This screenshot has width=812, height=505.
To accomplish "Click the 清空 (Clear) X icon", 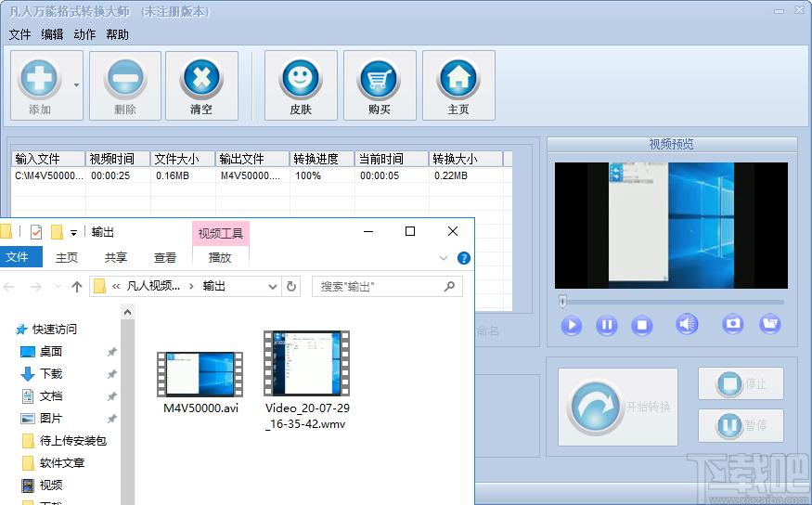I will (201, 79).
